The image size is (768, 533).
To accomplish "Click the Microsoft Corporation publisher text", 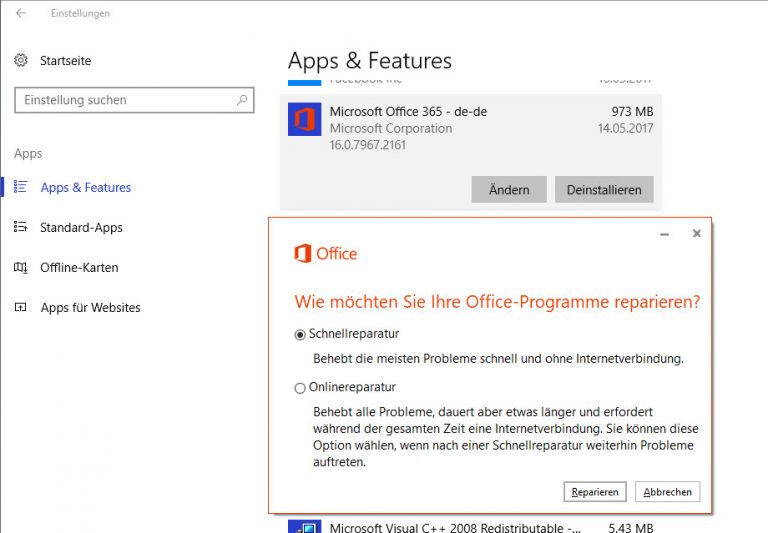I will pyautogui.click(x=391, y=128).
